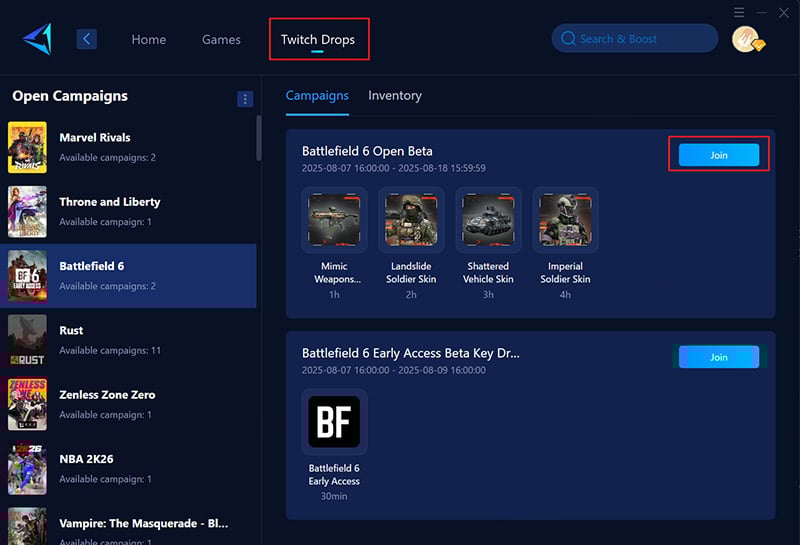The height and width of the screenshot is (545, 800).
Task: Select Vampire: The Masquerade campaign
Action: click(x=128, y=524)
